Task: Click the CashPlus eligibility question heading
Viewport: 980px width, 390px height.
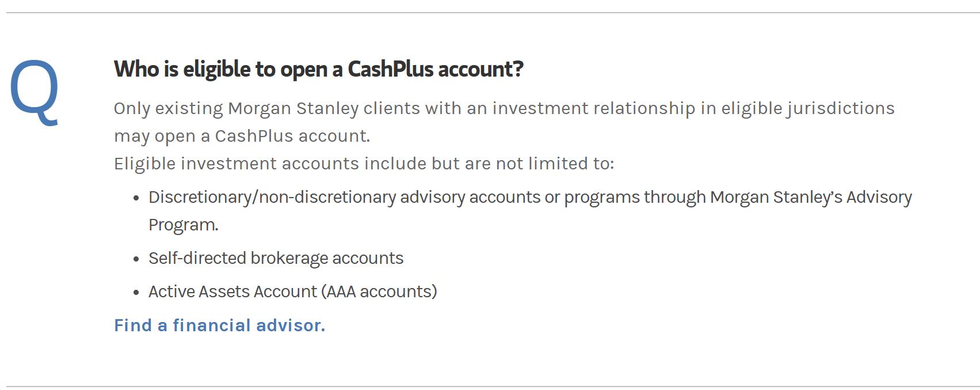Action: 318,69
